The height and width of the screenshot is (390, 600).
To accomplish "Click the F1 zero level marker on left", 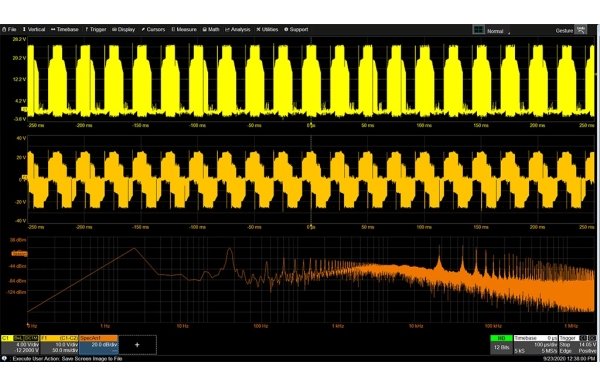I will 24,177.
